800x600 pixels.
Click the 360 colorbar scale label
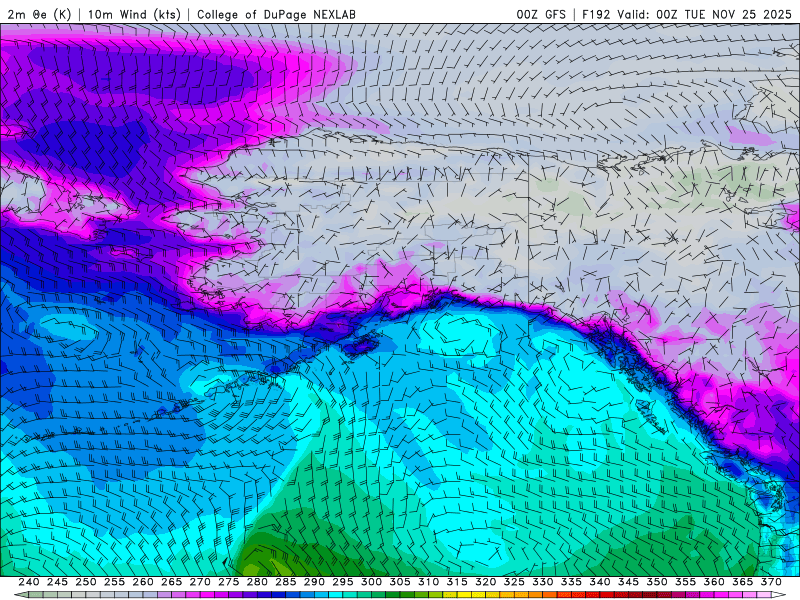[x=714, y=582]
